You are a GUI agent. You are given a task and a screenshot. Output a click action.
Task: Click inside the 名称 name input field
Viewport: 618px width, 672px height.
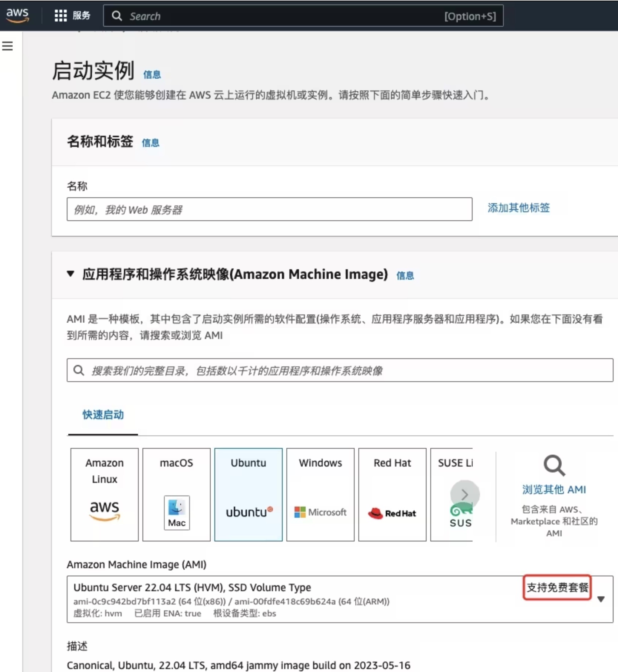pyautogui.click(x=269, y=209)
